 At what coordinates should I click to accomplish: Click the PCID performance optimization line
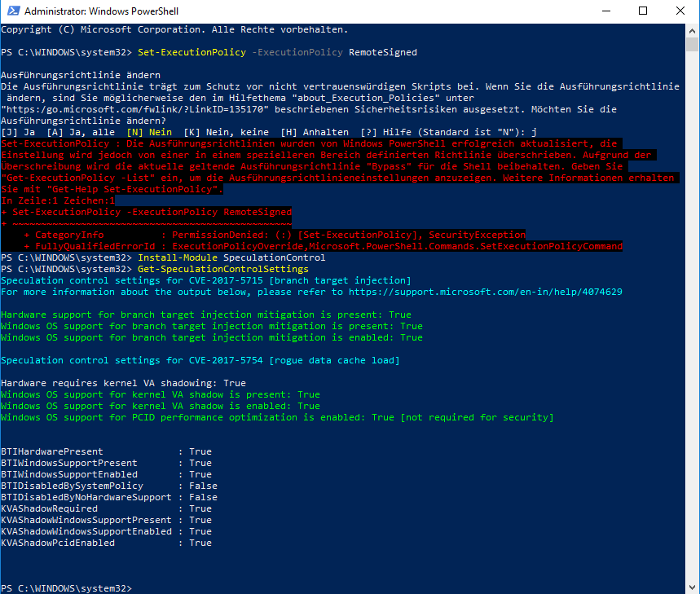(277, 417)
